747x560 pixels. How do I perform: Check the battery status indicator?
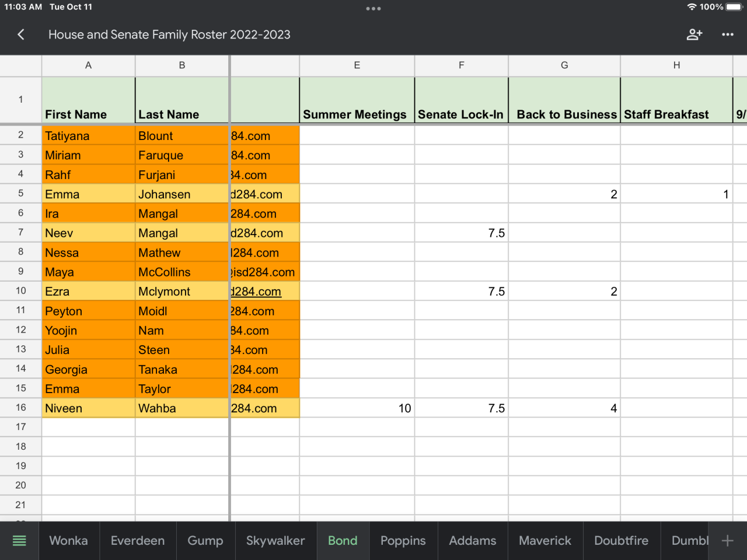tap(734, 7)
